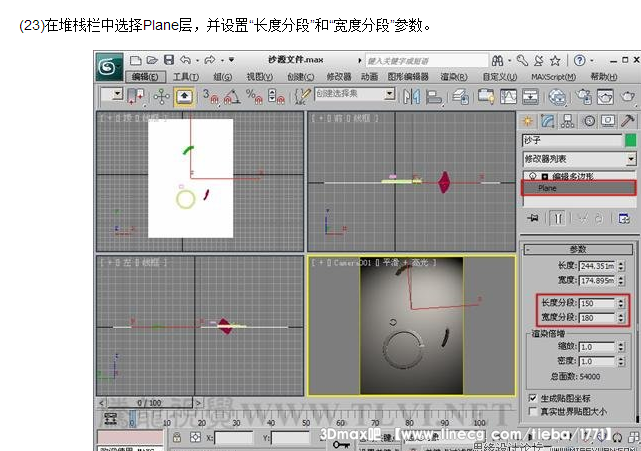Click the binoculars search icon

(x=498, y=61)
